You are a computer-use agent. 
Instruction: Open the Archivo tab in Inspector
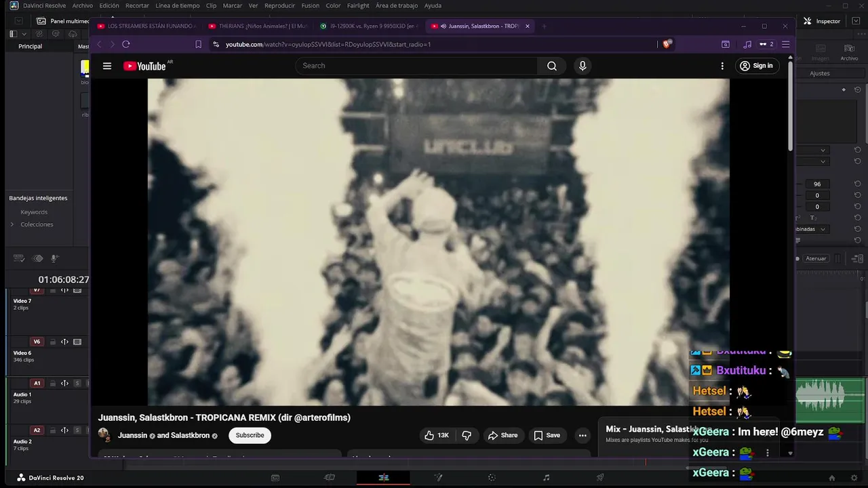(849, 53)
